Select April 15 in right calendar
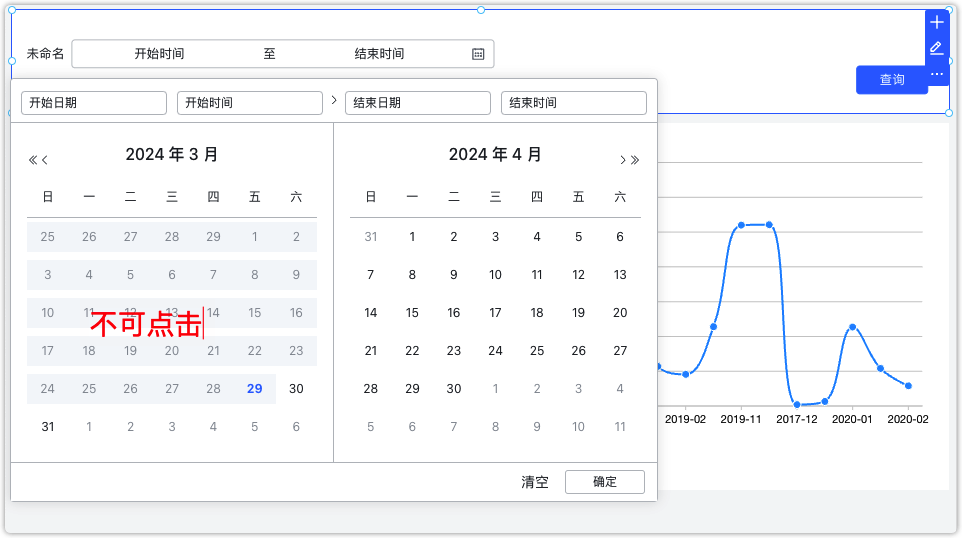Image resolution: width=962 pixels, height=538 pixels. [412, 312]
